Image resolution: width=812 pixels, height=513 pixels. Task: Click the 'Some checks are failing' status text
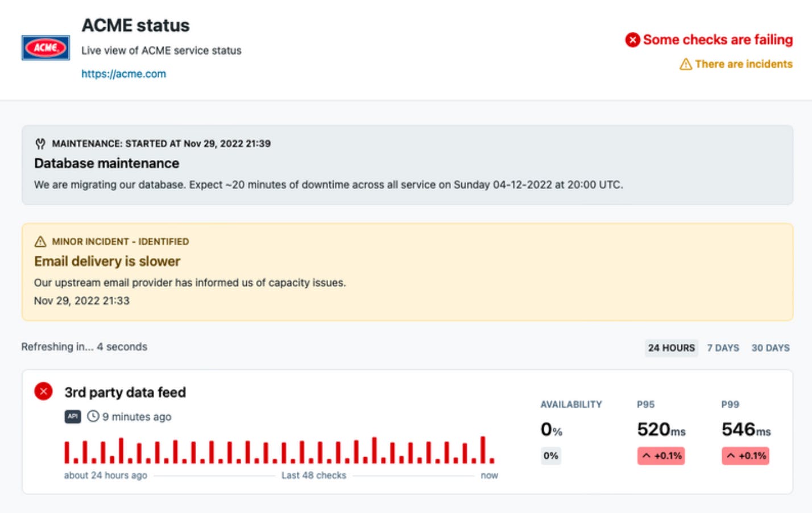[718, 40]
